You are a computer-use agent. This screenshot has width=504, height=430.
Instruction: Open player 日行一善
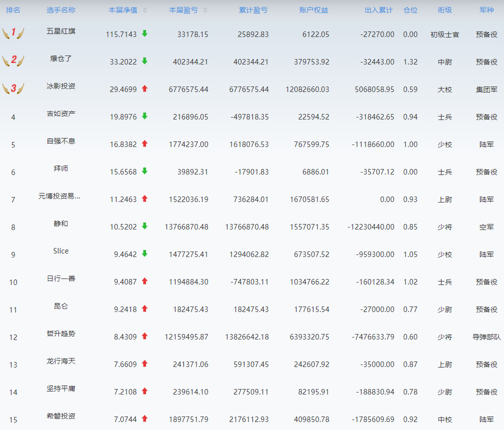point(61,278)
